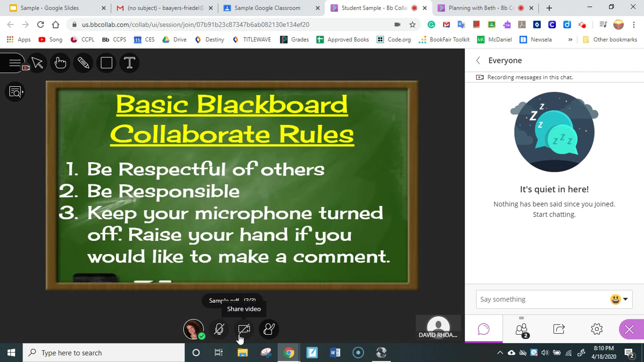This screenshot has height=362, width=644.
Task: Open the volume control in tray
Action: point(545,353)
